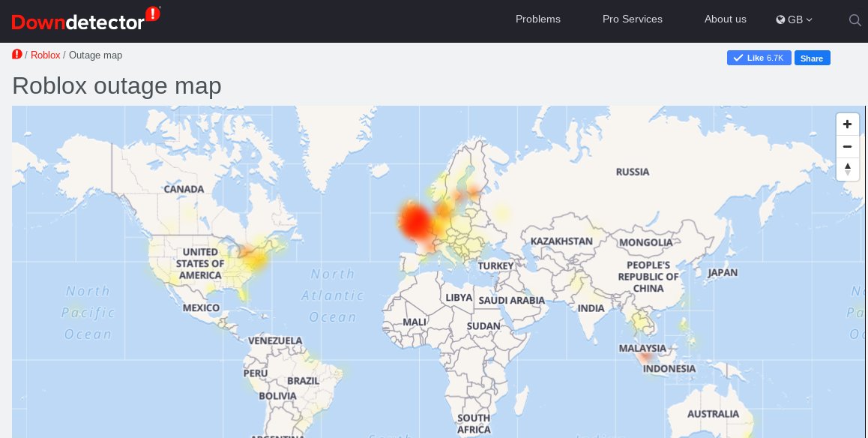This screenshot has width=868, height=438.
Task: Click the Facebook Share button
Action: point(812,58)
